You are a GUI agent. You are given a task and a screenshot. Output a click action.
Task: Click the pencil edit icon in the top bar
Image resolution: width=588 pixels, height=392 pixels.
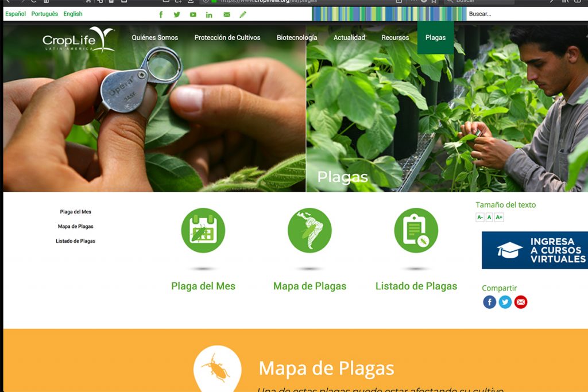[243, 14]
